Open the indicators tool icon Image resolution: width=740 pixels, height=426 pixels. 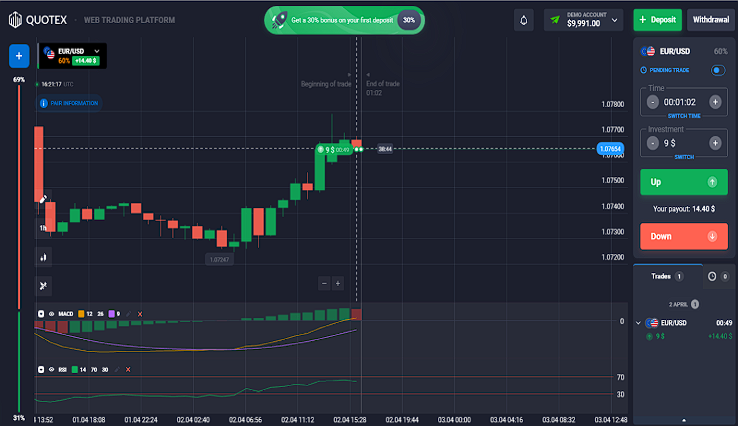(44, 285)
